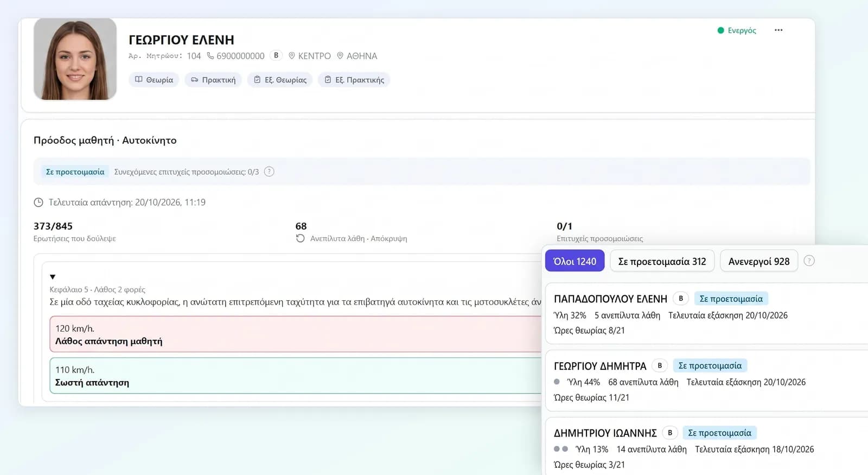Click the text Ώρες θεωρίας 8/21
The image size is (868, 475).
[589, 331]
